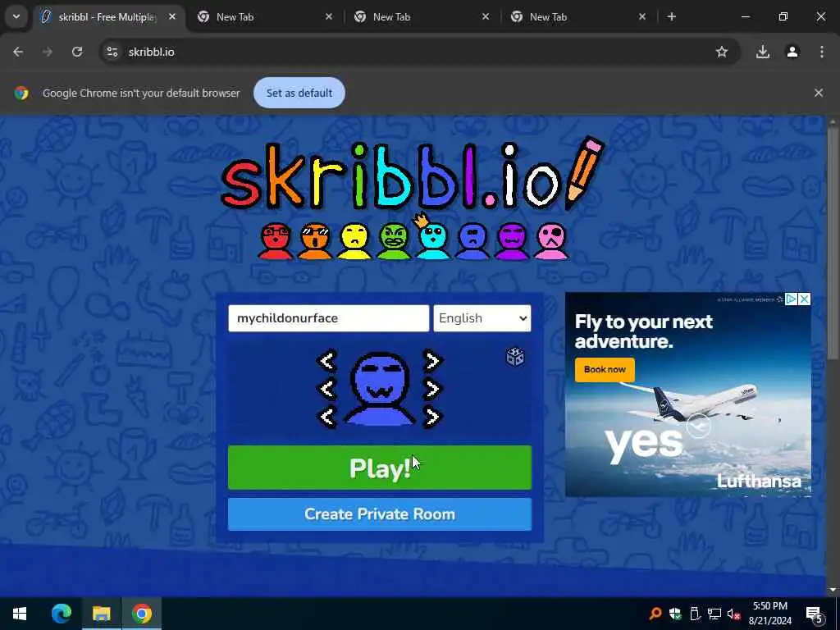Open a new browser tab with plus
840x630 pixels.
point(672,16)
